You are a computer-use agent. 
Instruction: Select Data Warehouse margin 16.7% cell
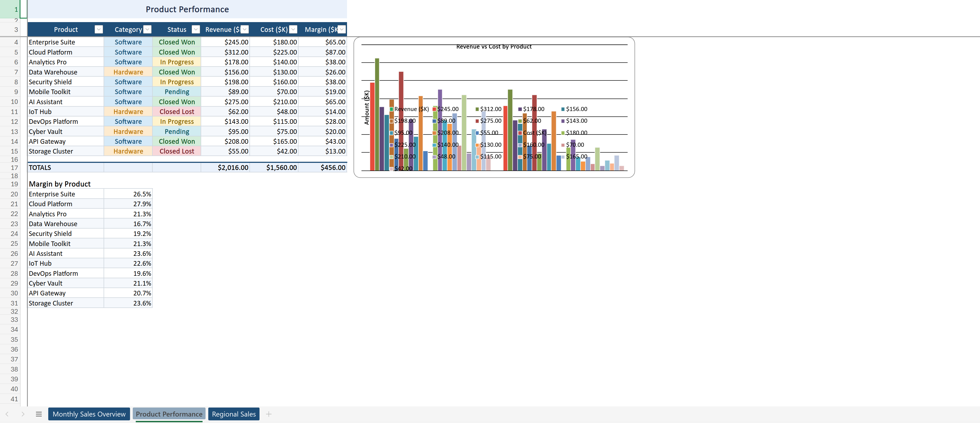(x=128, y=224)
